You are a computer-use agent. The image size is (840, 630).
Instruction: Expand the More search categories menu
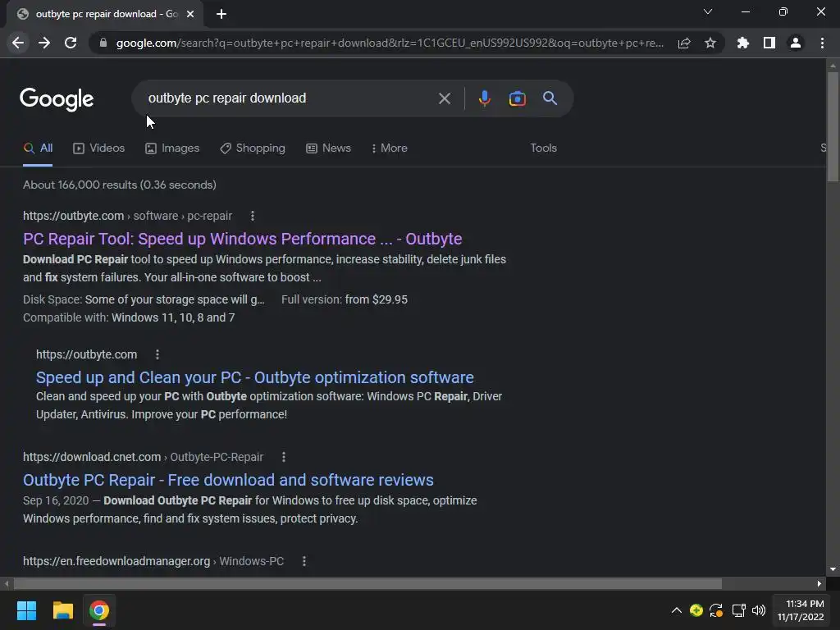click(x=390, y=148)
